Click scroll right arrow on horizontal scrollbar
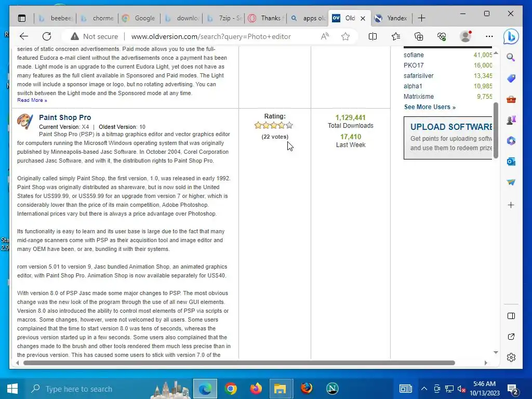Screen dimensions: 532x399 [486, 363]
